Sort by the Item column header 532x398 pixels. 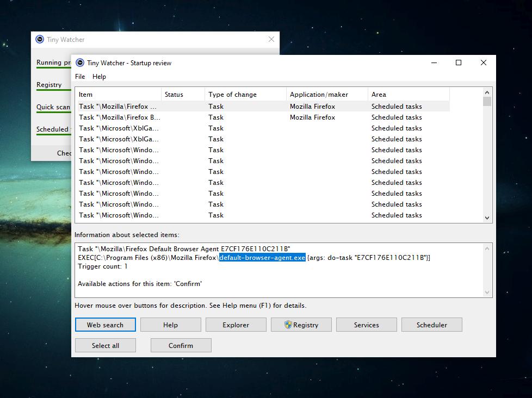119,94
